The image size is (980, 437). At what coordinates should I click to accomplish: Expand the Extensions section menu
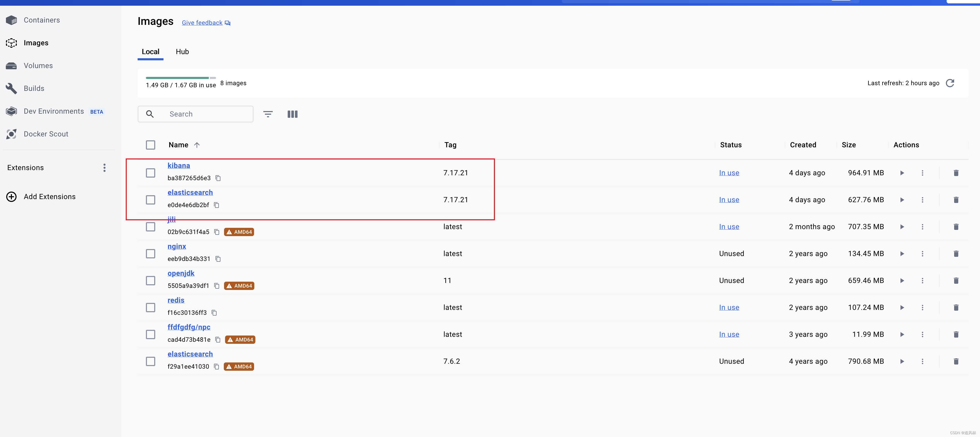pyautogui.click(x=103, y=167)
